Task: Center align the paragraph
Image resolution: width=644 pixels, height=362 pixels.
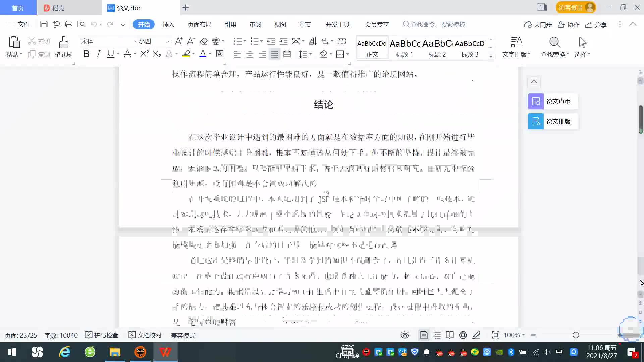Action: tap(250, 54)
